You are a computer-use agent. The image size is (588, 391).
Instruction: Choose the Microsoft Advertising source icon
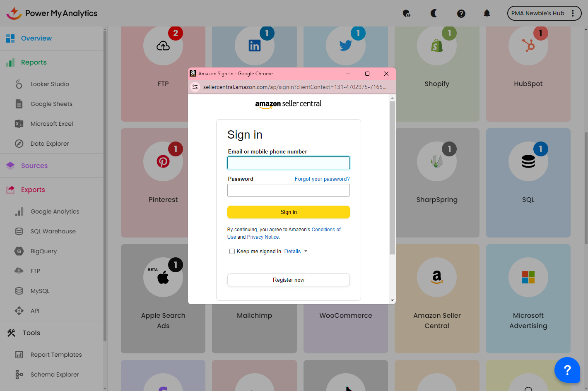[528, 277]
